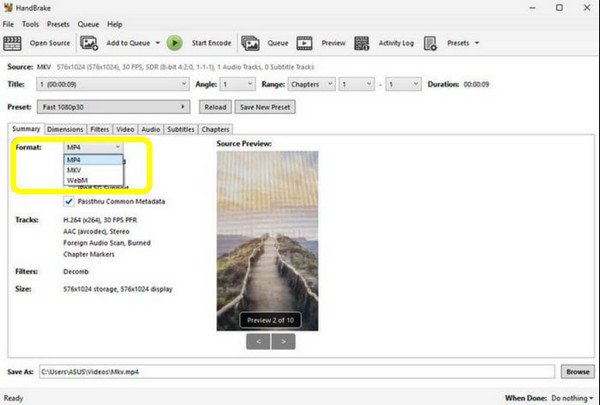
Task: Click the Presets document icon
Action: coord(430,43)
